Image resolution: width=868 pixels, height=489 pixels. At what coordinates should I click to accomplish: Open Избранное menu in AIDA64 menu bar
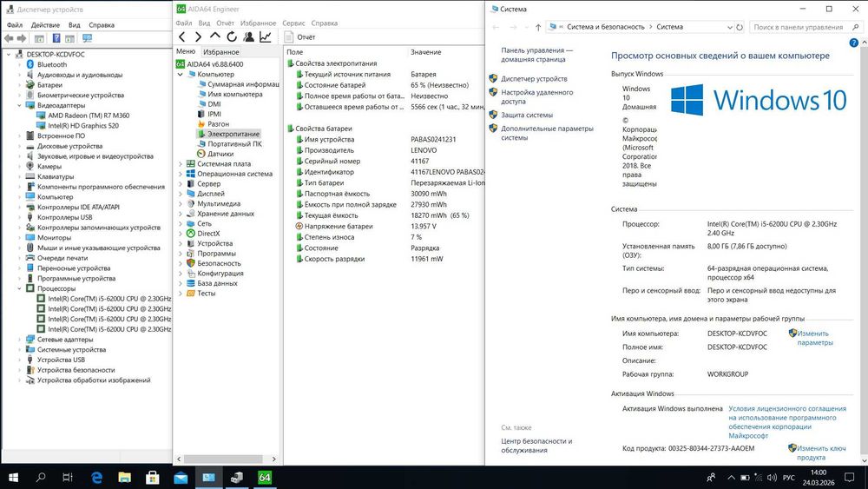(x=258, y=23)
